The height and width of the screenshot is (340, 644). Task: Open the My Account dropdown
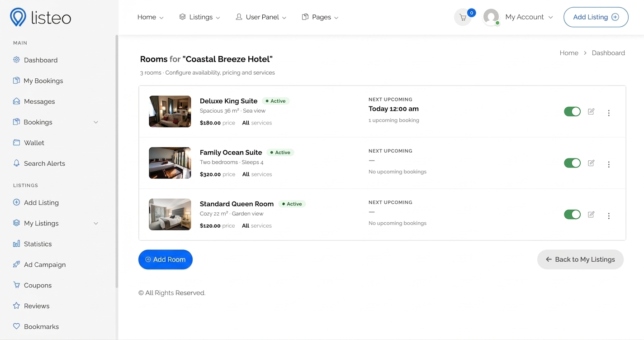point(529,17)
